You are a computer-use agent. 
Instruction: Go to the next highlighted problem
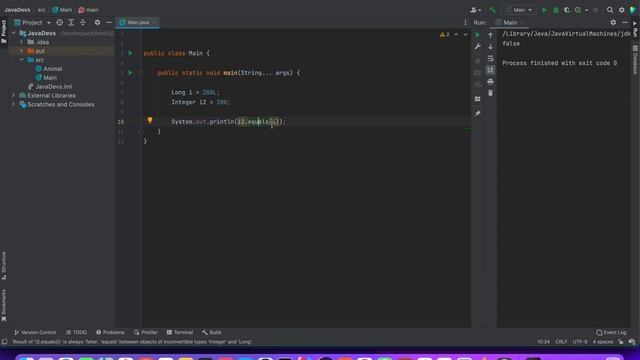click(465, 35)
